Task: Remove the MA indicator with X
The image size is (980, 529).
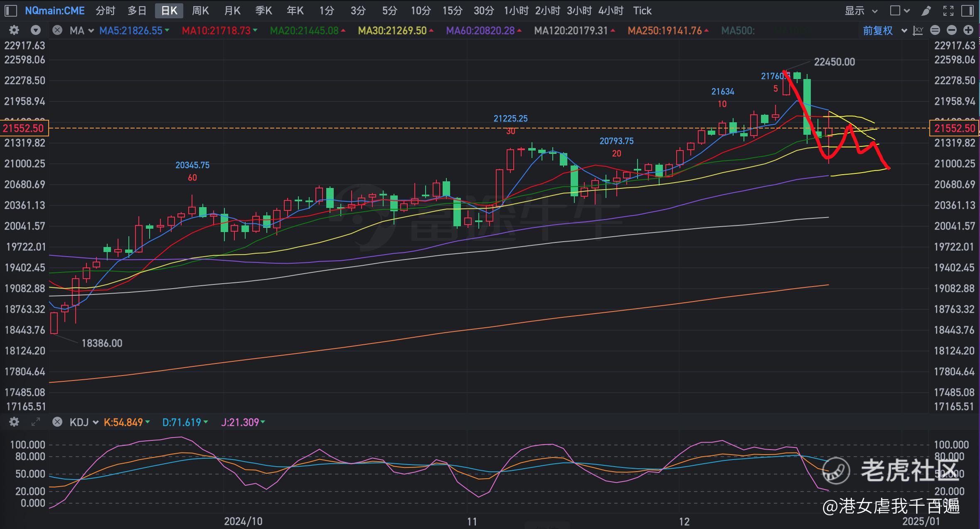Action: pyautogui.click(x=57, y=30)
